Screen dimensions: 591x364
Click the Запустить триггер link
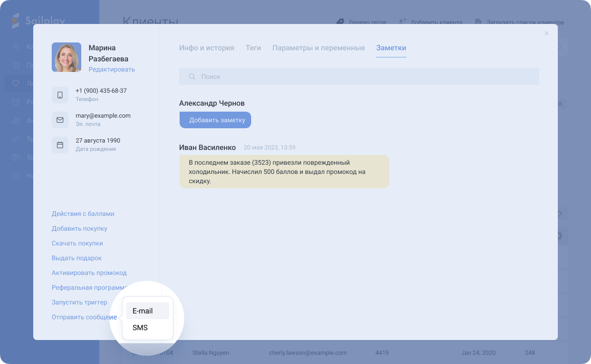click(79, 302)
